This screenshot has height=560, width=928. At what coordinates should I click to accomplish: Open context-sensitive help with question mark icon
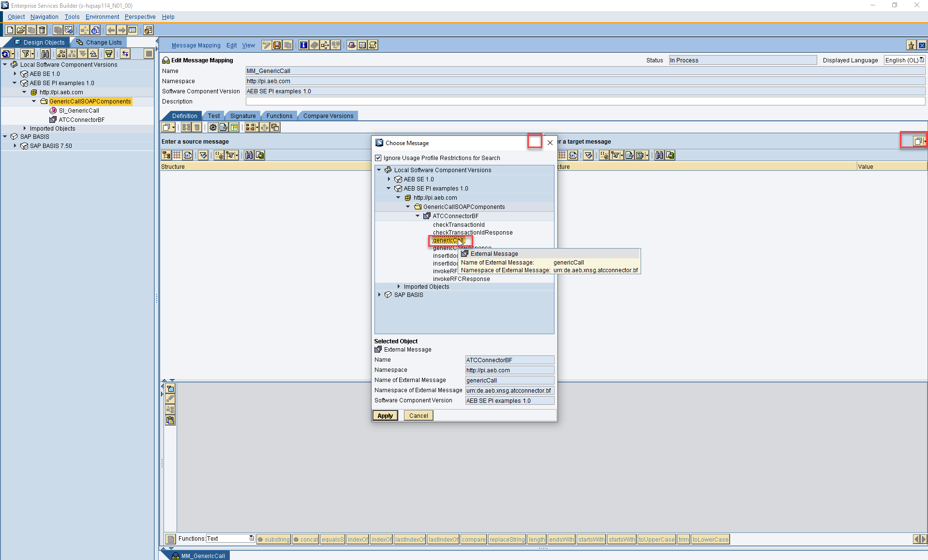pos(95,29)
